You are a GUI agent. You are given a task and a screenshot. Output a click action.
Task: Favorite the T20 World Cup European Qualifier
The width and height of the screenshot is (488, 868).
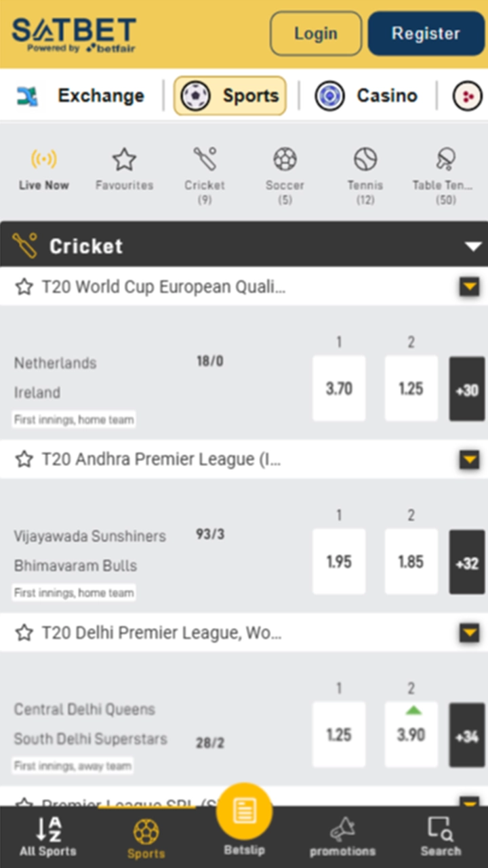pyautogui.click(x=24, y=287)
